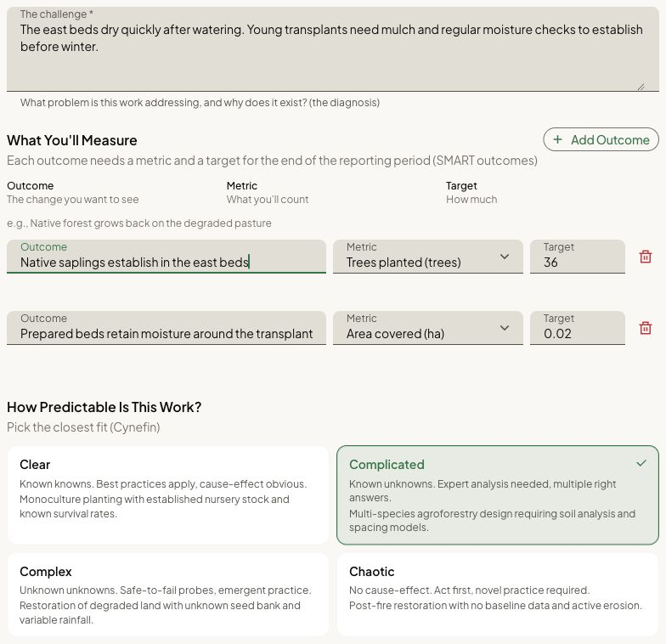The image size is (666, 644).
Task: Click the checkmark on the Complicated card
Action: pyautogui.click(x=641, y=463)
